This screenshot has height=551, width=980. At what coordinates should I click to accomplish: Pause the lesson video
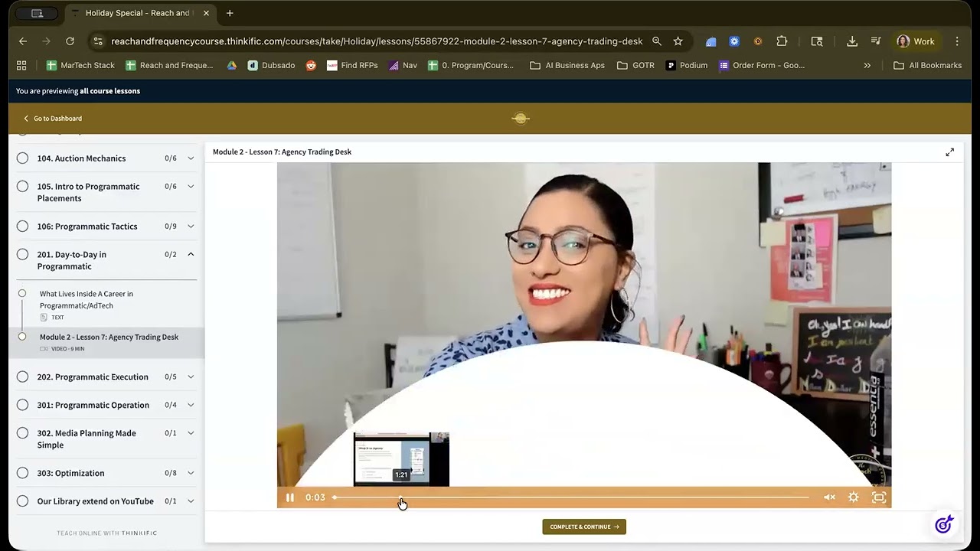pyautogui.click(x=290, y=497)
